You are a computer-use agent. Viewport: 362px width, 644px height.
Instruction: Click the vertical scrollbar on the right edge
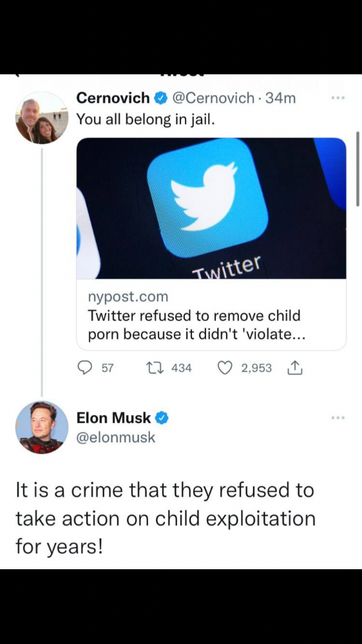(x=357, y=169)
